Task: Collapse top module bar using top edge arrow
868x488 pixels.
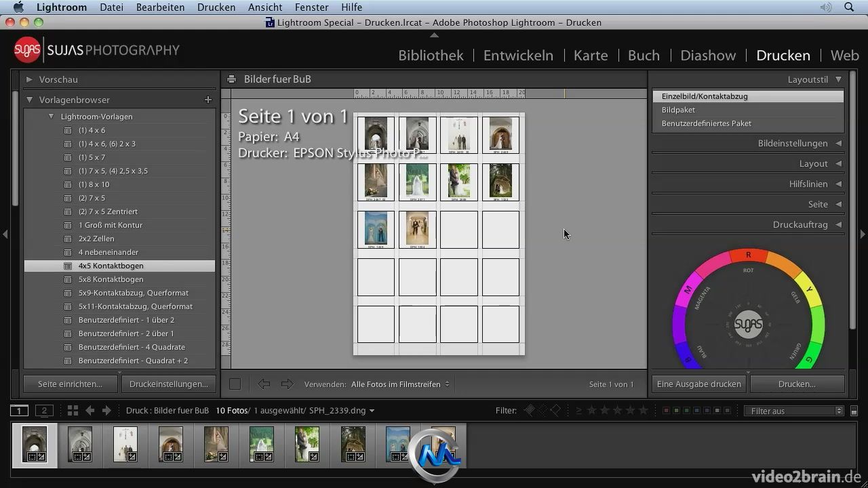Action: tap(434, 35)
